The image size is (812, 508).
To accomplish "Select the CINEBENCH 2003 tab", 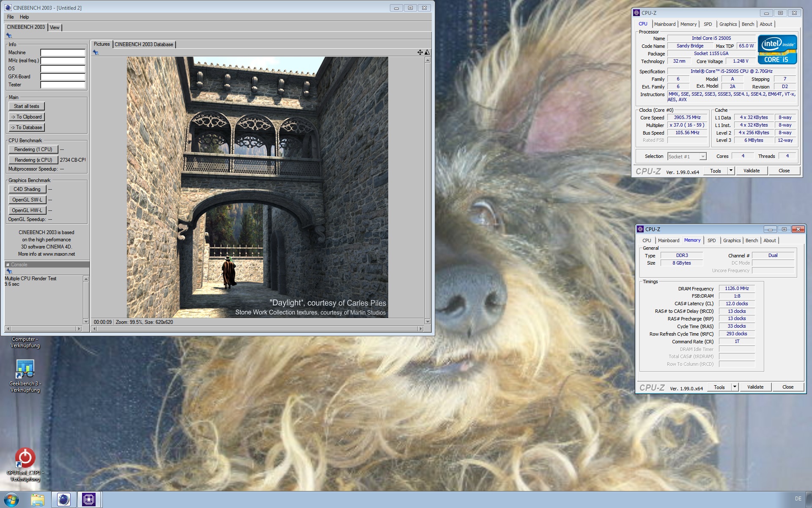I will (x=26, y=27).
